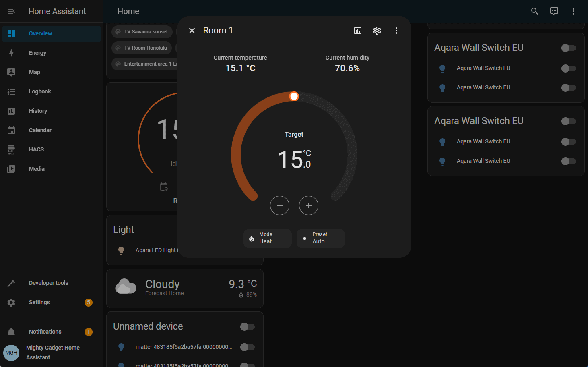Activate the TV Savanna sunset scene
The height and width of the screenshot is (367, 588).
(x=142, y=32)
